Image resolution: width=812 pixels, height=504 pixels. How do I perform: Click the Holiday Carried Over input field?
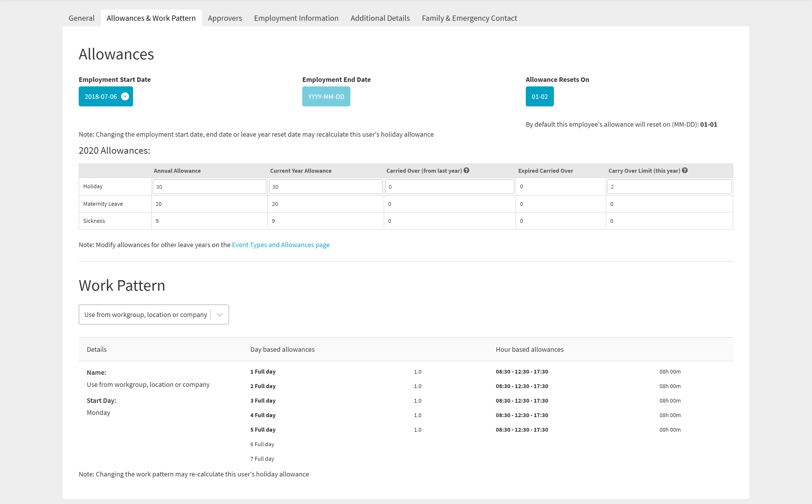[x=449, y=187]
